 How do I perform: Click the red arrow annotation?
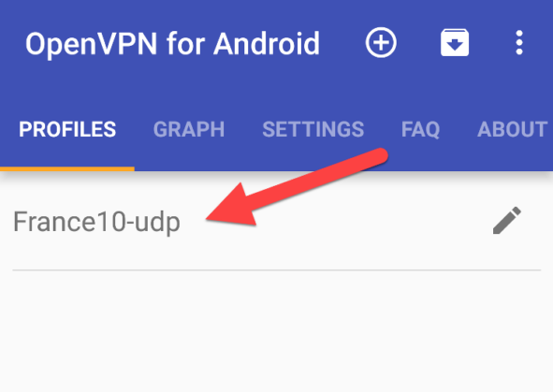pyautogui.click(x=297, y=187)
